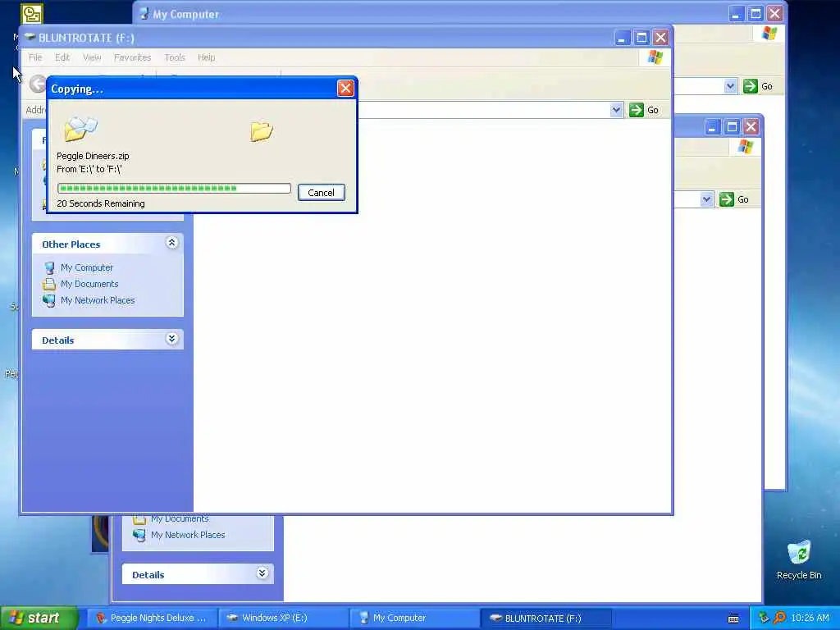This screenshot has width=840, height=630.
Task: Click Go button in Windows XP (E:) window
Action: (734, 199)
